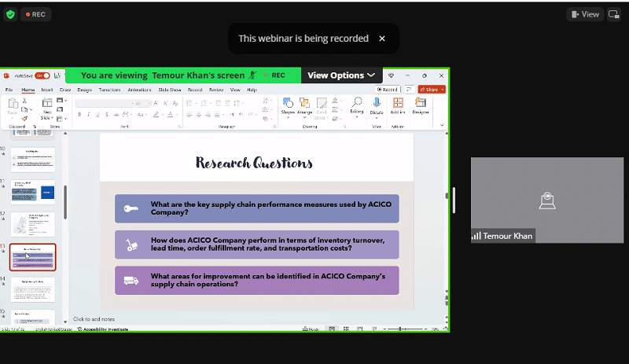Click the Dictate microphone icon

tap(377, 106)
